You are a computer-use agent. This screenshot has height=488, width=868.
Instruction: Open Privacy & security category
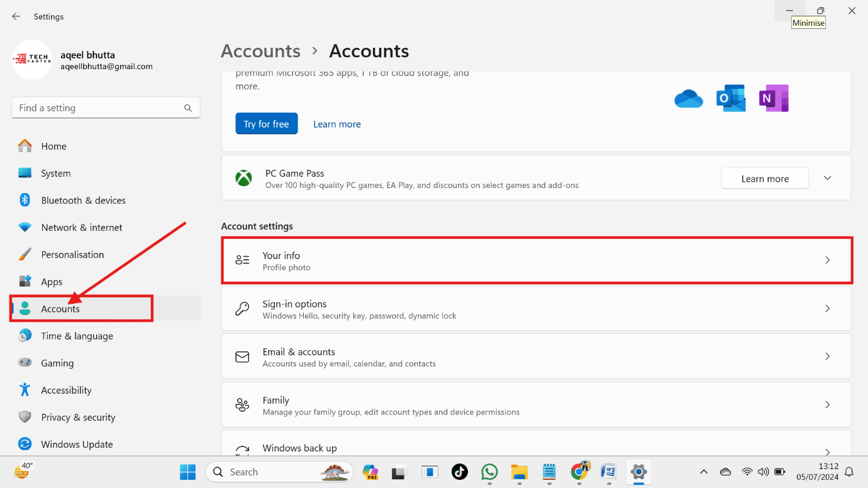(78, 418)
